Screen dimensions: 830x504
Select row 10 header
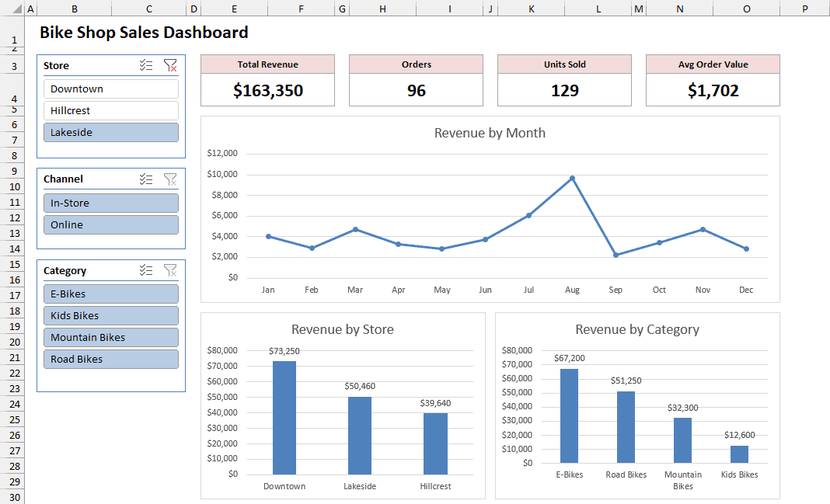pyautogui.click(x=12, y=186)
